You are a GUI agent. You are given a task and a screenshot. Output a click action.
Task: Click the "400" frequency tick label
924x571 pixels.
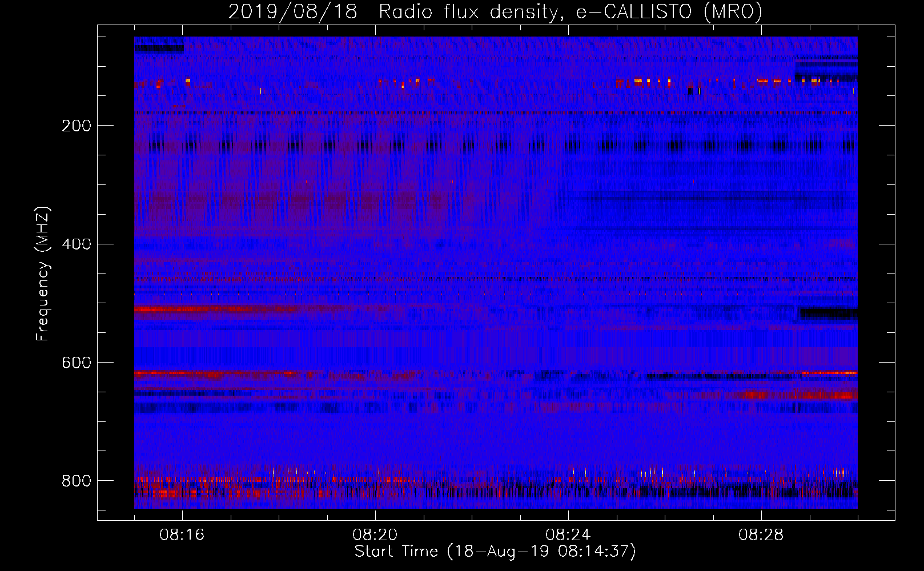tap(76, 244)
